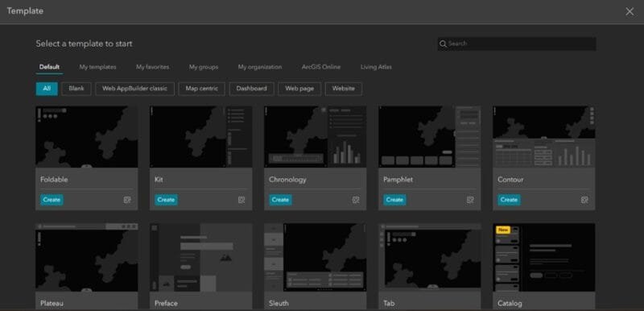Select the Pamphlet template thumbnail
Image resolution: width=644 pixels, height=311 pixels.
tap(430, 137)
